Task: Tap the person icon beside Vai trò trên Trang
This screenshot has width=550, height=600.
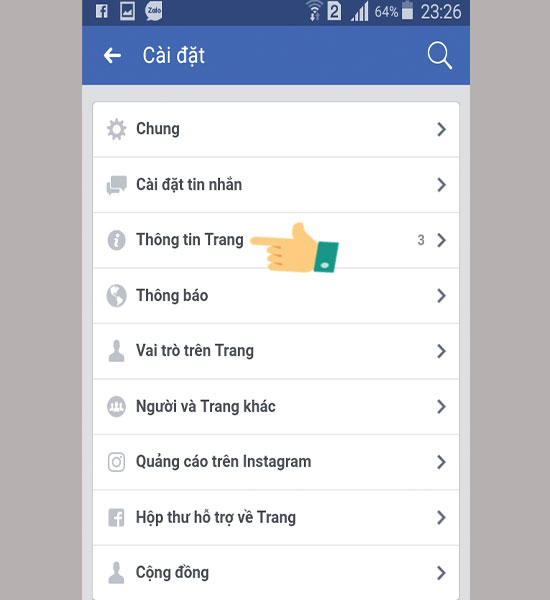Action: pyautogui.click(x=116, y=351)
